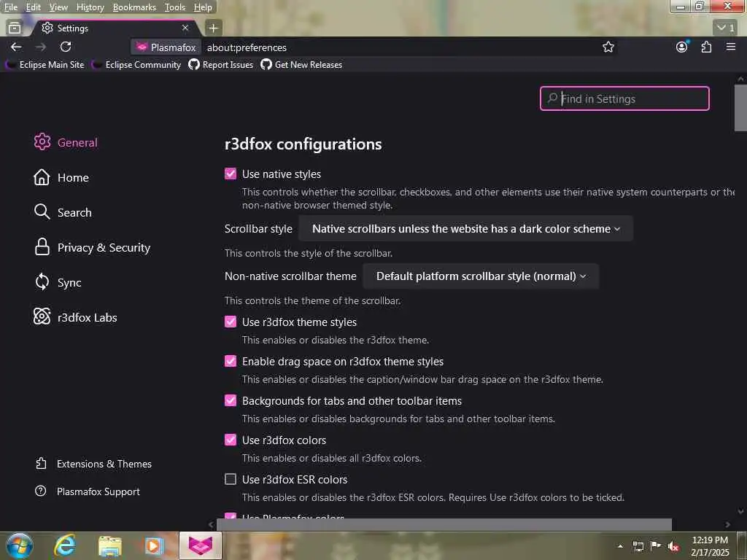The width and height of the screenshot is (747, 560).
Task: Bookmark this page with the star icon
Action: tap(608, 47)
